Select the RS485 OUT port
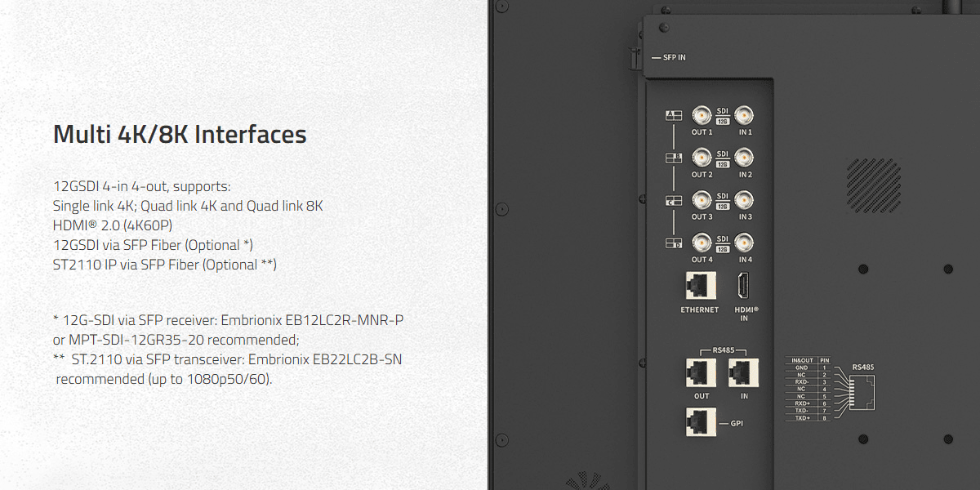This screenshot has height=490, width=980. coord(701,372)
